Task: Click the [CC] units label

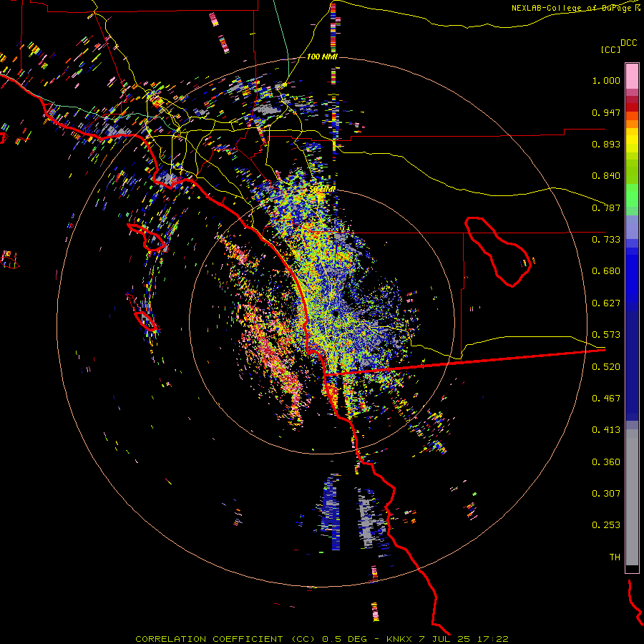Action: pyautogui.click(x=610, y=49)
